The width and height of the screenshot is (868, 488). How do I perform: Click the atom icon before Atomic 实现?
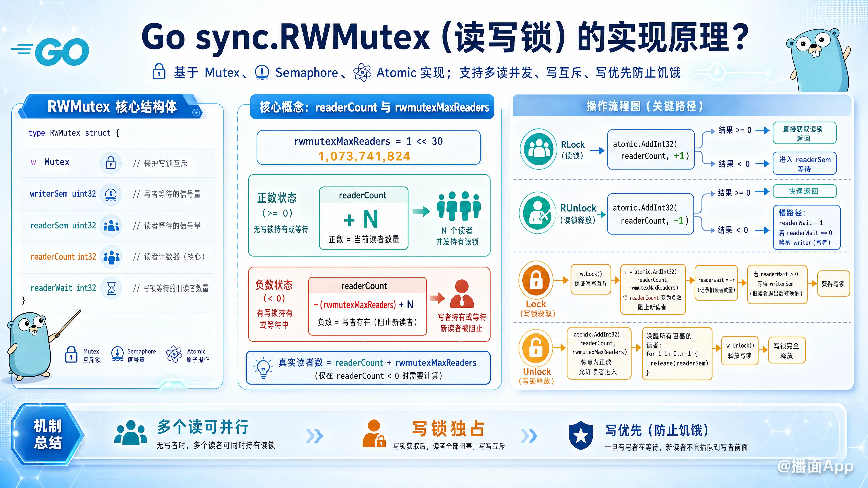pyautogui.click(x=362, y=72)
